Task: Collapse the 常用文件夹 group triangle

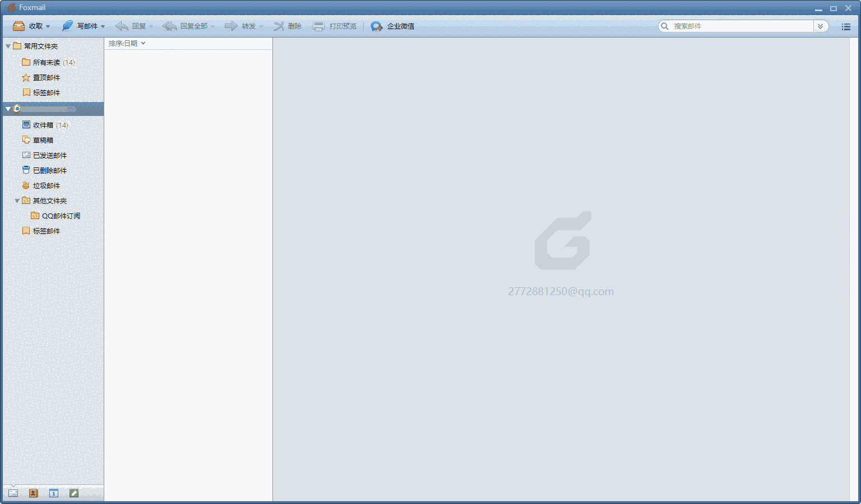Action: pyautogui.click(x=8, y=46)
